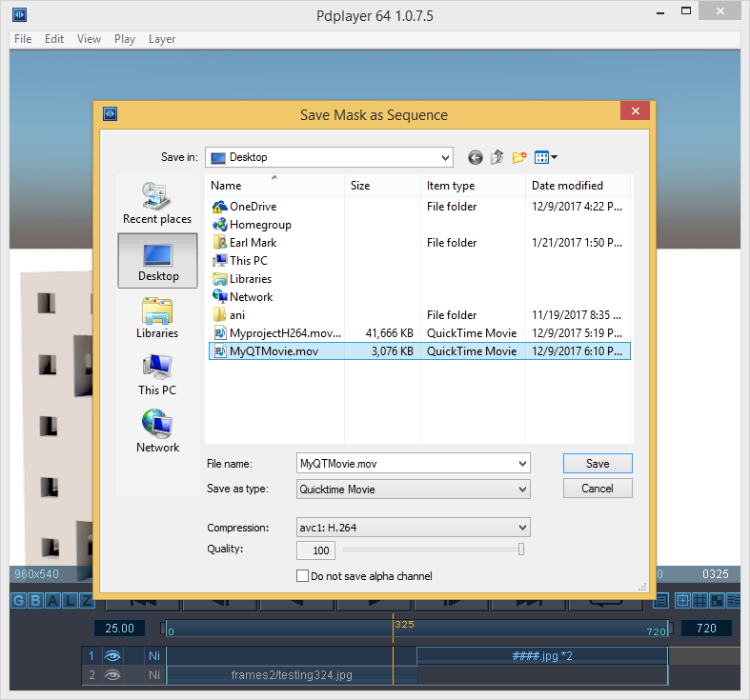Screen dimensions: 750x700
Task: Go up one folder level
Action: (x=497, y=157)
